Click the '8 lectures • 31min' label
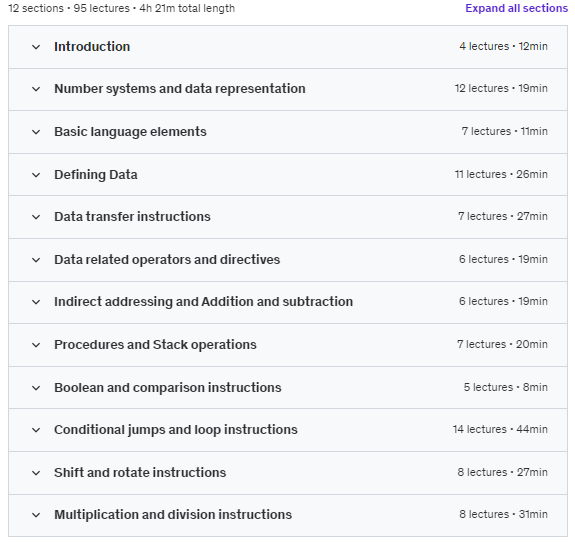Viewport: 575px width, 544px height. click(503, 515)
